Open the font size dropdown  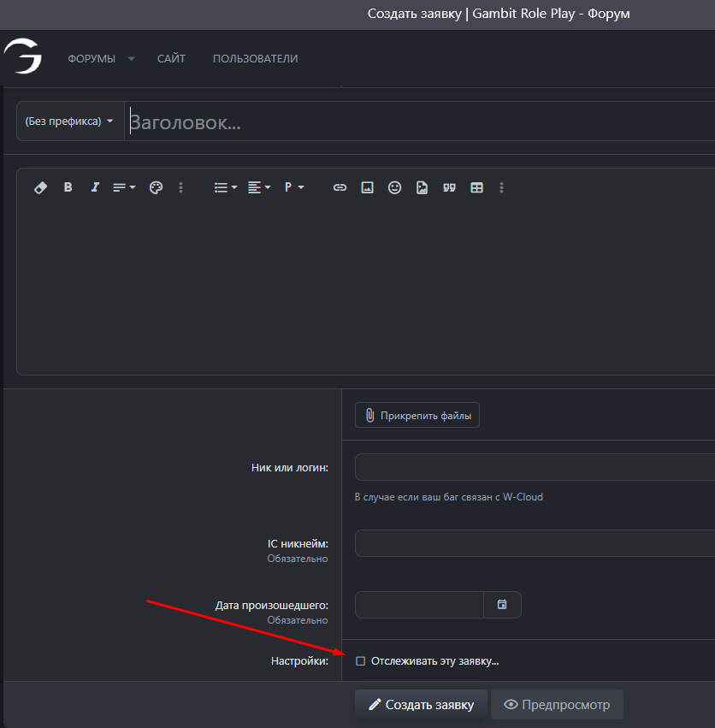point(124,187)
